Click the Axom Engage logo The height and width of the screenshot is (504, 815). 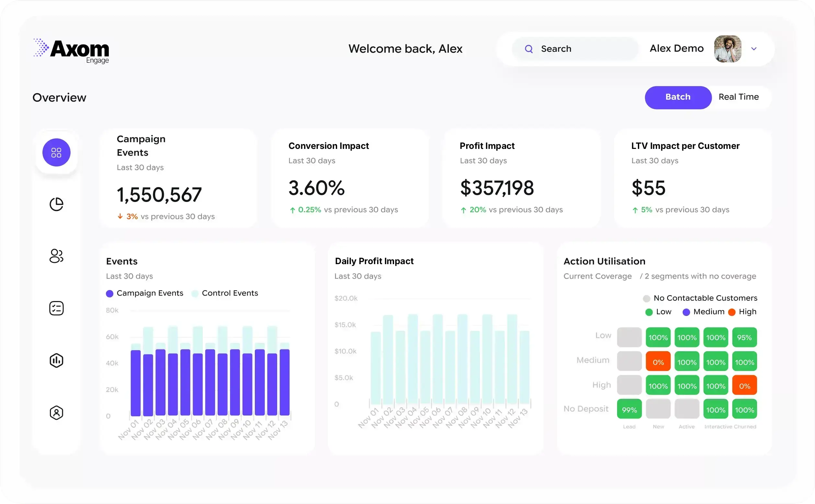(71, 51)
